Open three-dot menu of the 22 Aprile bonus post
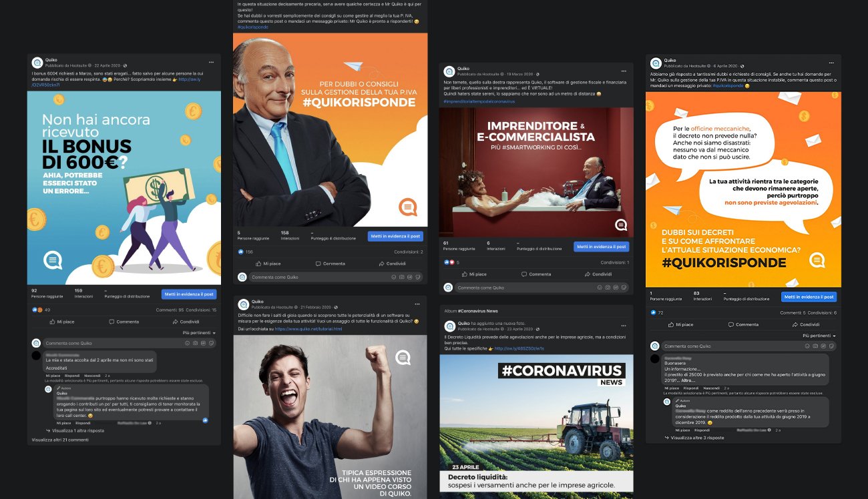 click(212, 62)
